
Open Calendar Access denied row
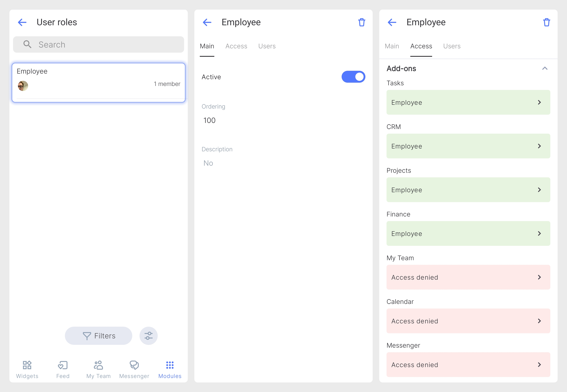(x=468, y=321)
